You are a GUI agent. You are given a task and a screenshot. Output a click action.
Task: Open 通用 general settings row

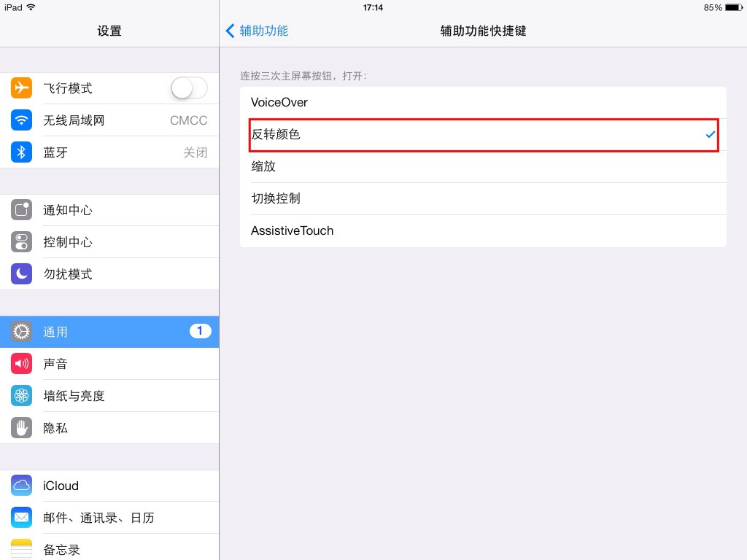coord(109,332)
